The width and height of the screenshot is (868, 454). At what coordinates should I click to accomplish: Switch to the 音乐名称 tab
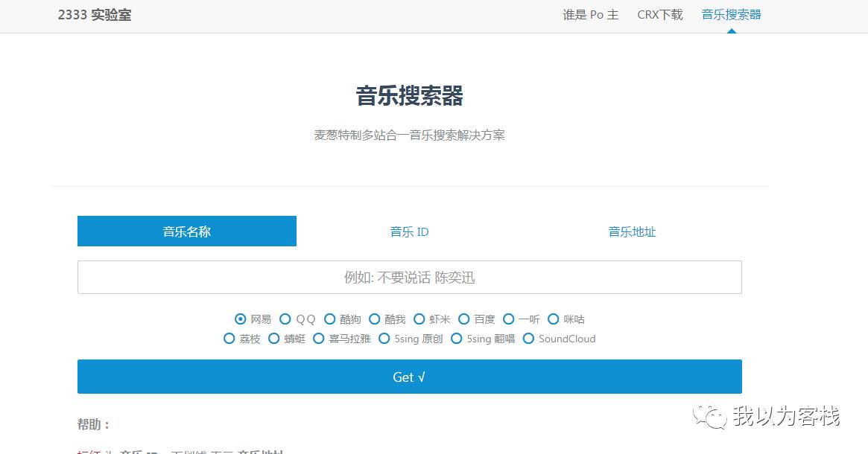coord(187,231)
